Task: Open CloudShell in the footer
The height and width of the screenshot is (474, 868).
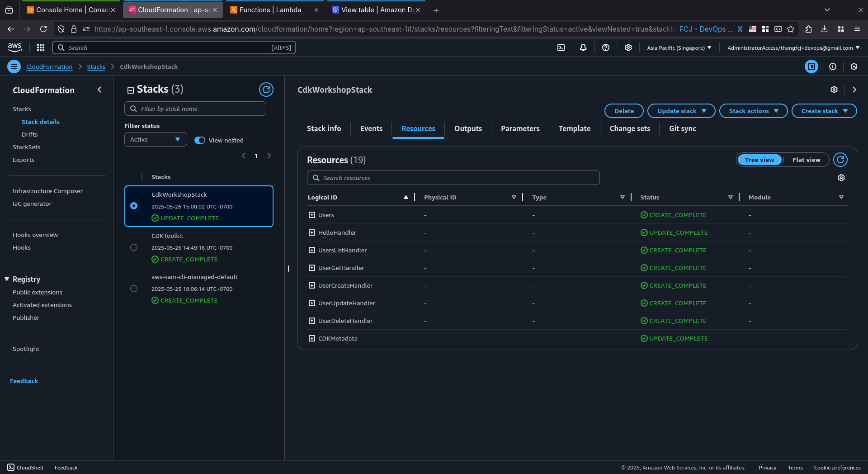Action: [x=25, y=468]
